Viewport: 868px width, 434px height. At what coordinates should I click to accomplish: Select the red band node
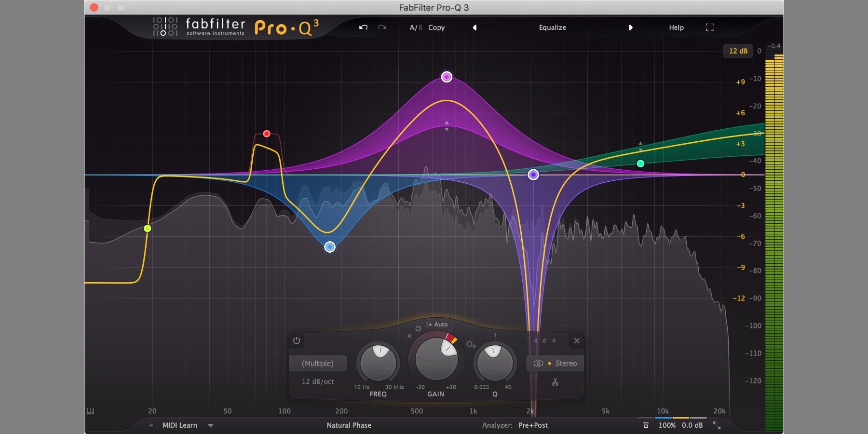pos(267,134)
